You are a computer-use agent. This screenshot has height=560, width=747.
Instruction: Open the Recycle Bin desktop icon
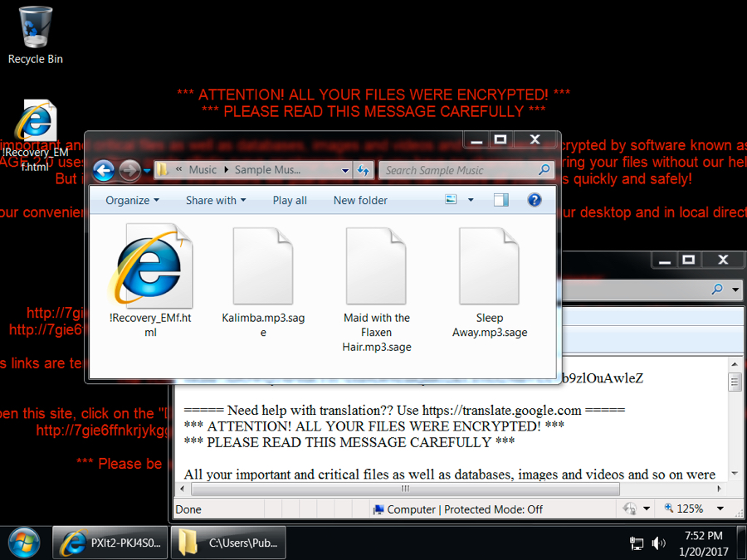tap(35, 33)
